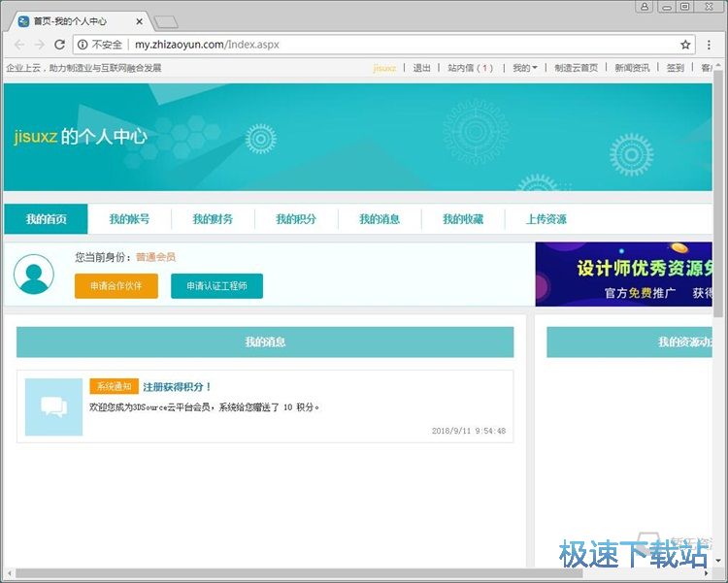Click the 申请认证工程师 button

click(216, 286)
